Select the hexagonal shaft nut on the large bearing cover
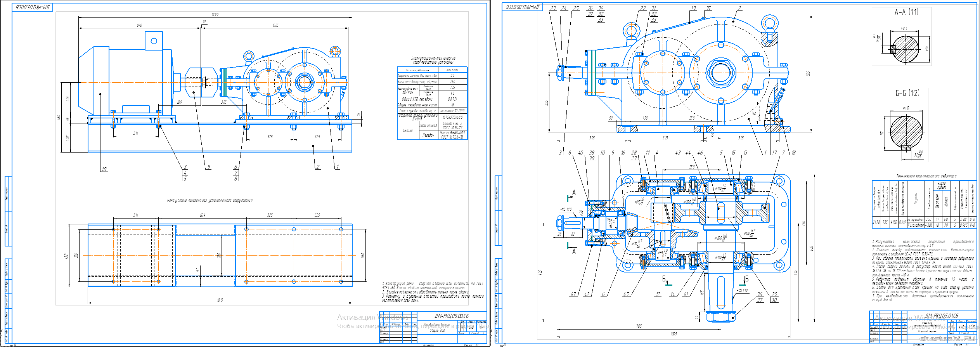 721,73
